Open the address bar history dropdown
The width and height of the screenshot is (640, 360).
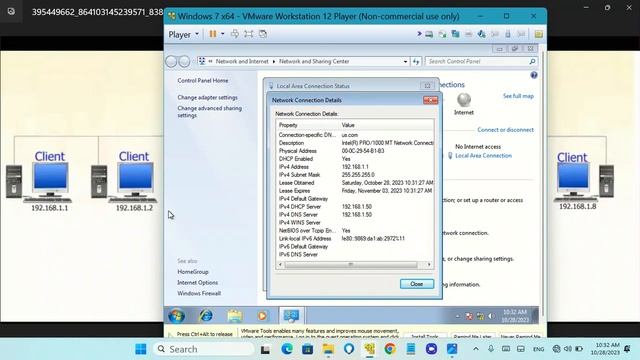[405, 62]
